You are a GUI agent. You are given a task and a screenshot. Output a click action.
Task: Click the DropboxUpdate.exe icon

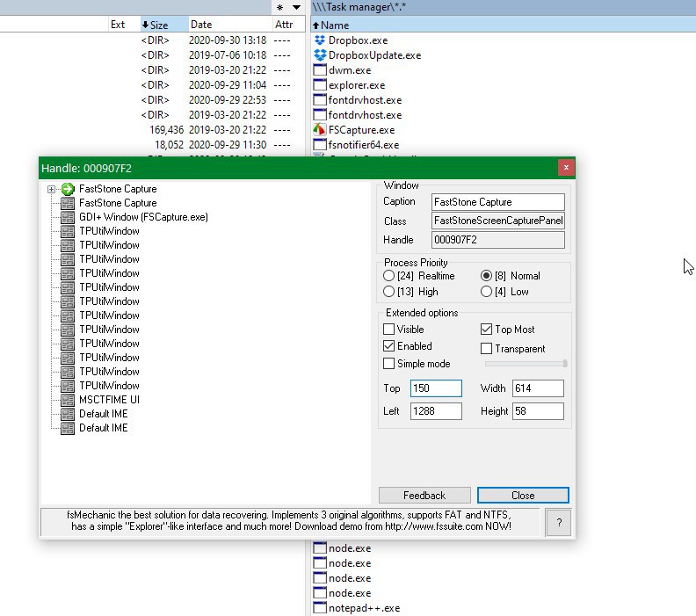tap(320, 55)
